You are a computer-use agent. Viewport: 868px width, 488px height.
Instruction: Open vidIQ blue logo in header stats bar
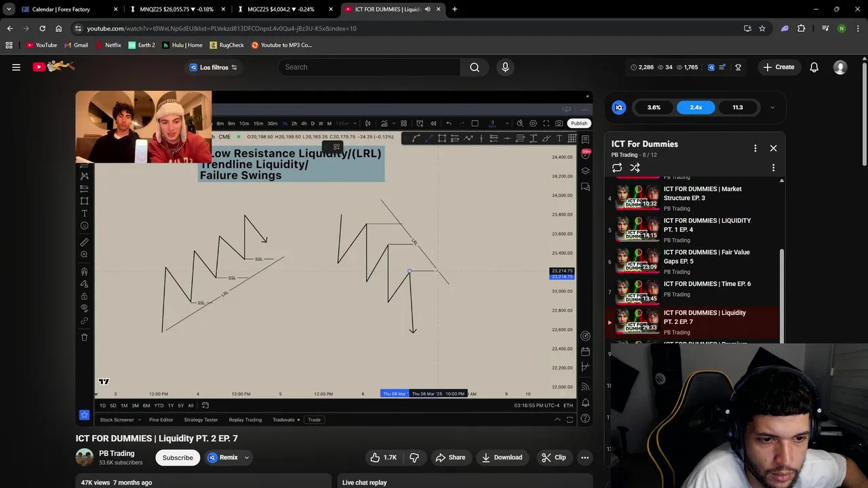pos(711,67)
